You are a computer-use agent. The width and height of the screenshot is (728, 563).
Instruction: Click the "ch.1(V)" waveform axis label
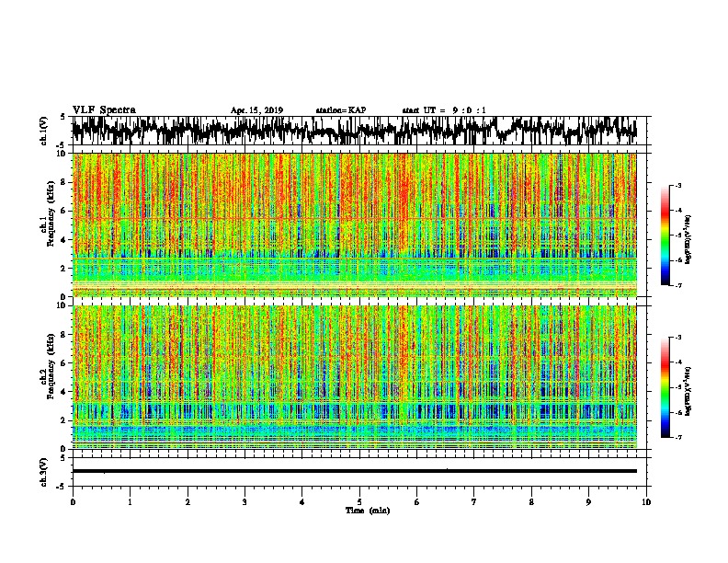pos(43,131)
